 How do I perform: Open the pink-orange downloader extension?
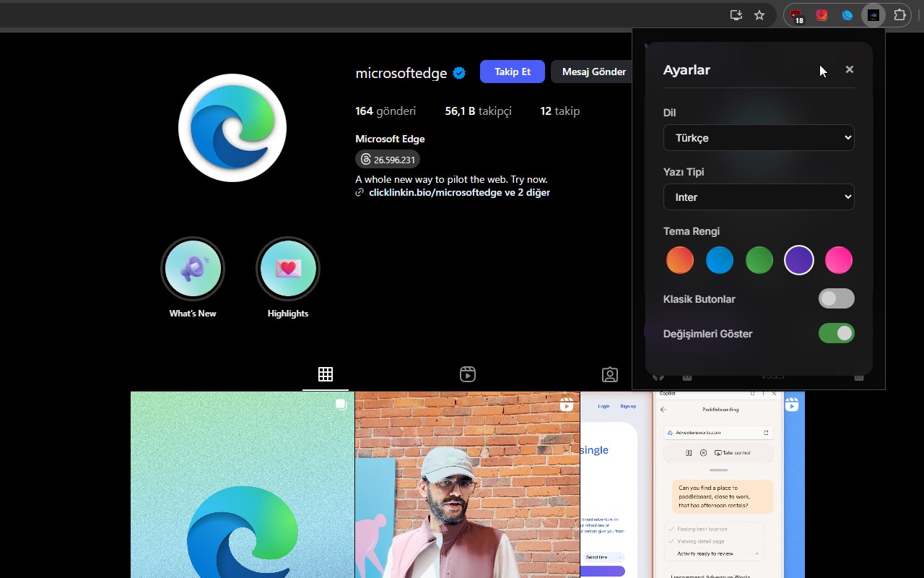(821, 14)
